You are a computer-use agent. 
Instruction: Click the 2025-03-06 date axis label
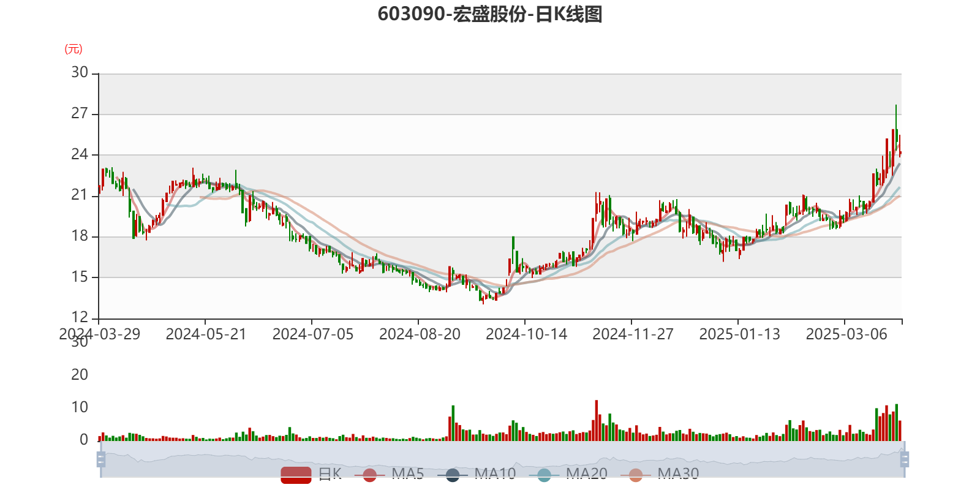[x=846, y=334]
